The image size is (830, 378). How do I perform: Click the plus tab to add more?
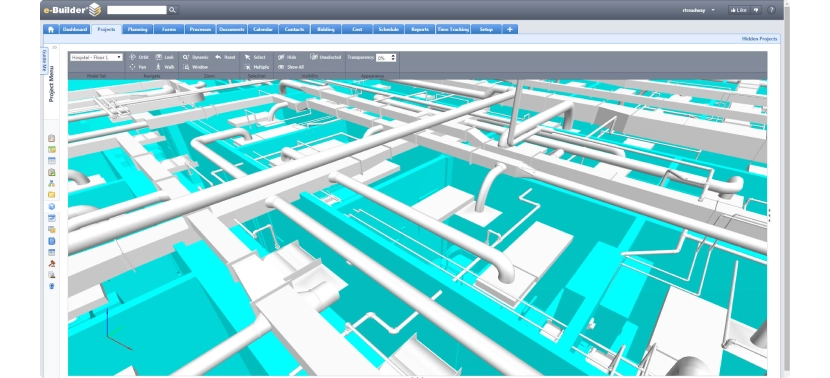click(x=510, y=30)
